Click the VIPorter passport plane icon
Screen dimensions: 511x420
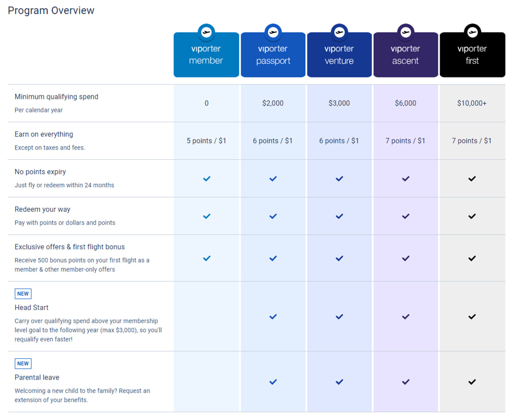tap(273, 32)
